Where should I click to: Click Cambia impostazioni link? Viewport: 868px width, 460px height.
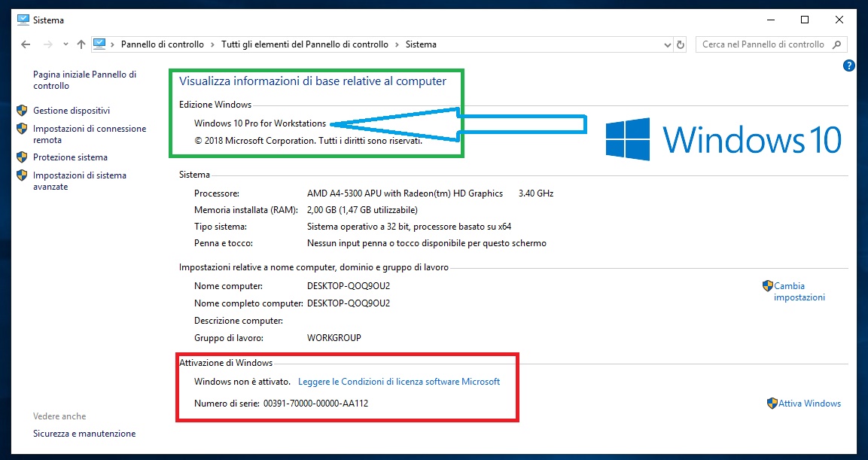(x=799, y=291)
